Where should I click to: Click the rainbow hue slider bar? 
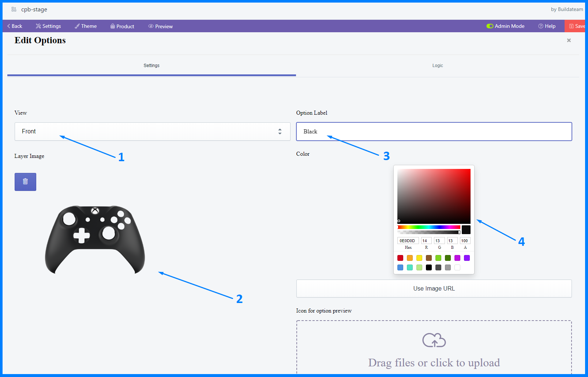point(429,227)
